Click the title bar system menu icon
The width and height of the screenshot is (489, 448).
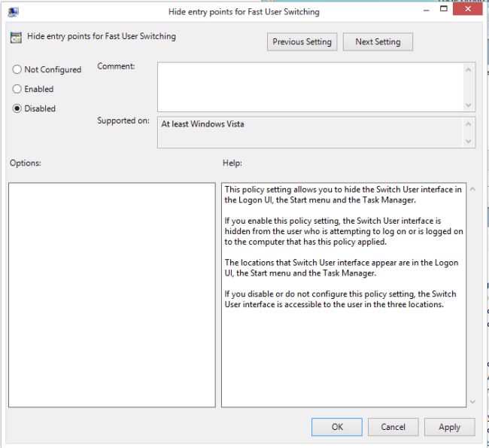(14, 12)
